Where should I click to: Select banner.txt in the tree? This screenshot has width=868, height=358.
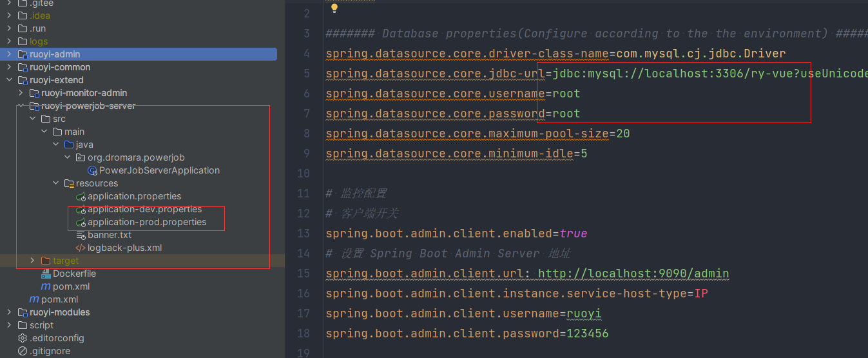click(110, 235)
